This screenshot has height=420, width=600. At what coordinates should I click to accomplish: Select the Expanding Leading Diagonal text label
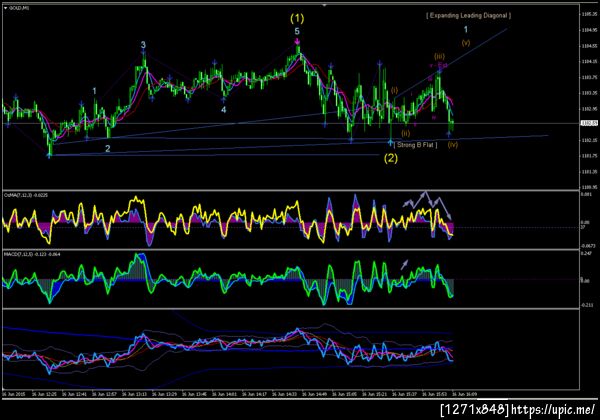(x=468, y=16)
